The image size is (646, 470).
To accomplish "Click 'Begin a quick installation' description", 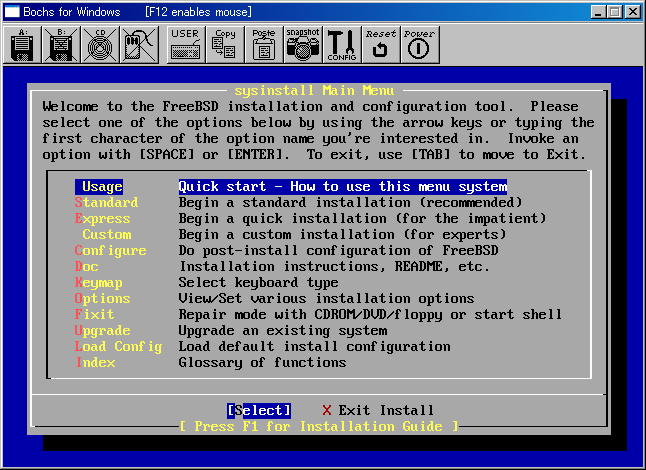I will pos(362,219).
